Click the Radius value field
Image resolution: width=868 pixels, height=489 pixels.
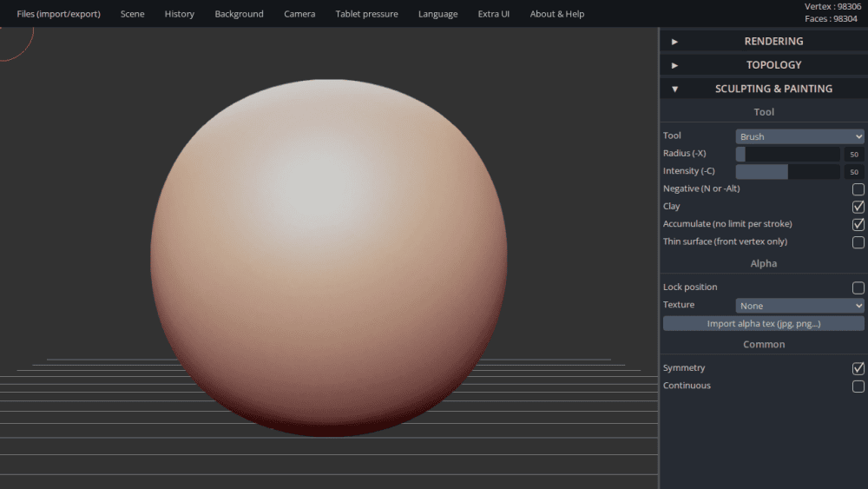[x=854, y=155]
